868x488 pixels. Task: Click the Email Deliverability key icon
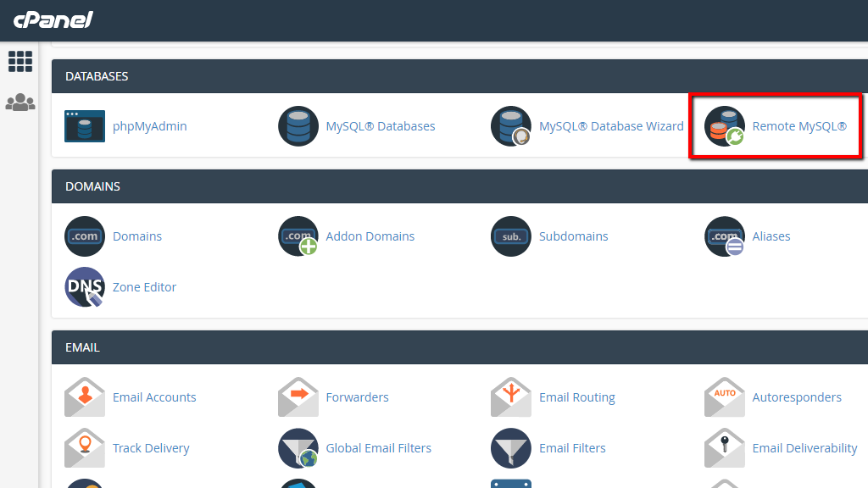(x=725, y=447)
